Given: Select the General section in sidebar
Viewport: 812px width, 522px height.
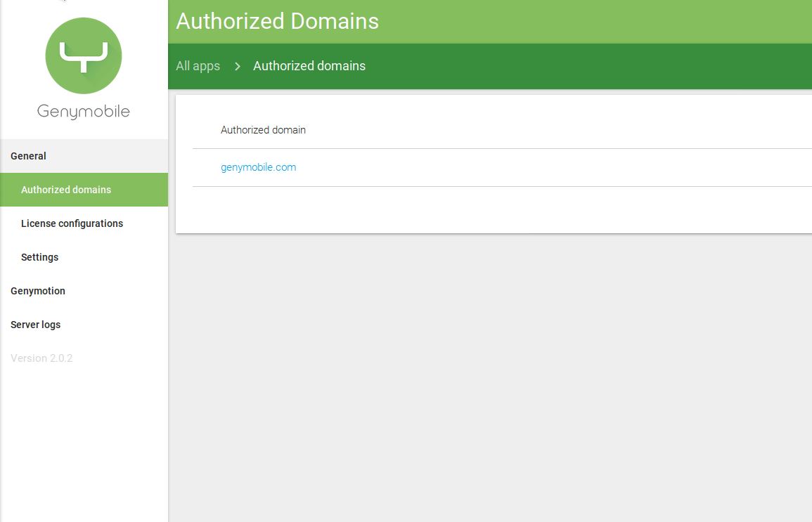Looking at the screenshot, I should click(x=29, y=156).
